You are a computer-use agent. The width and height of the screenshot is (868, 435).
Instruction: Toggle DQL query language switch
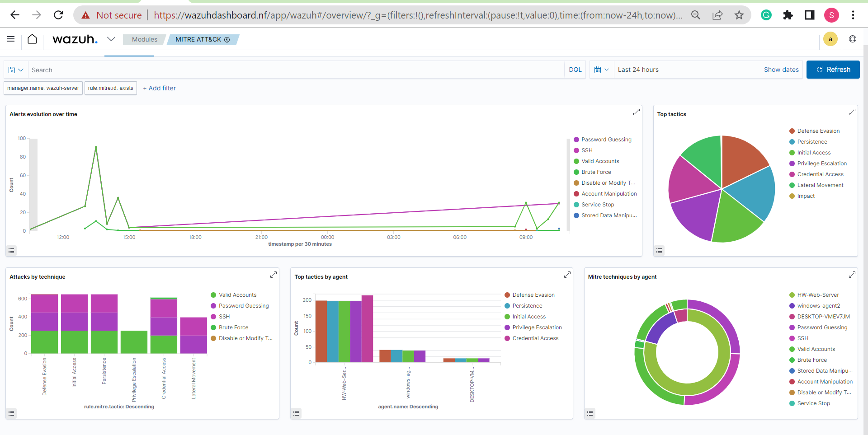(x=575, y=70)
